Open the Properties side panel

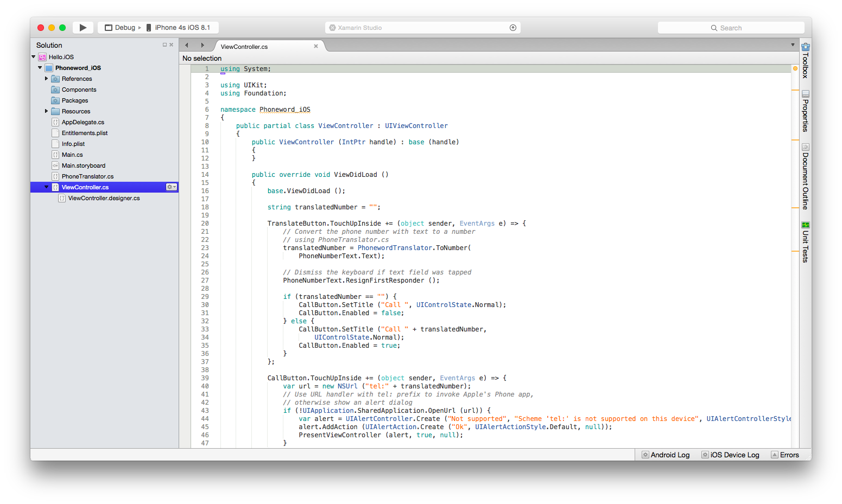[x=806, y=111]
